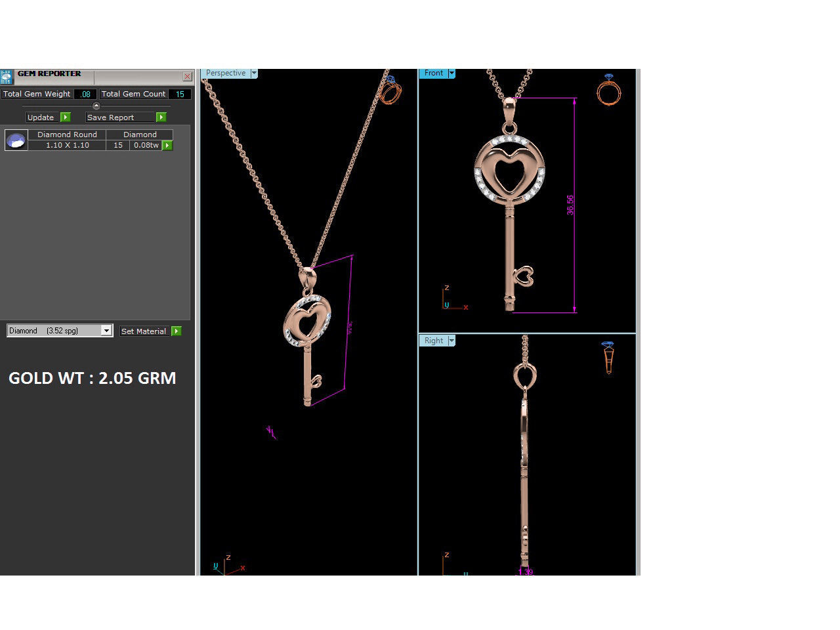Click the Save Report button
840x630 pixels.
120,117
